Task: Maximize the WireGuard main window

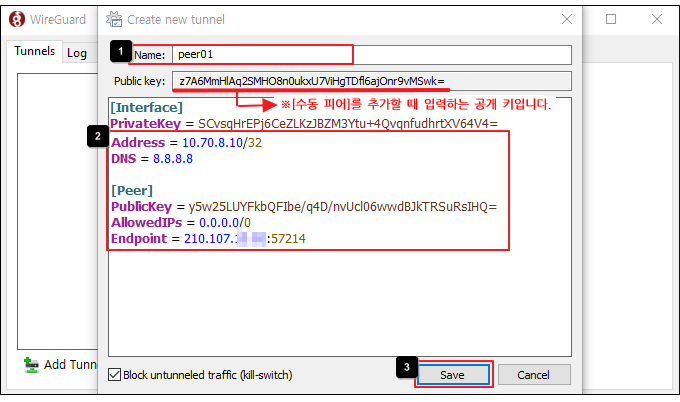Action: tap(611, 19)
